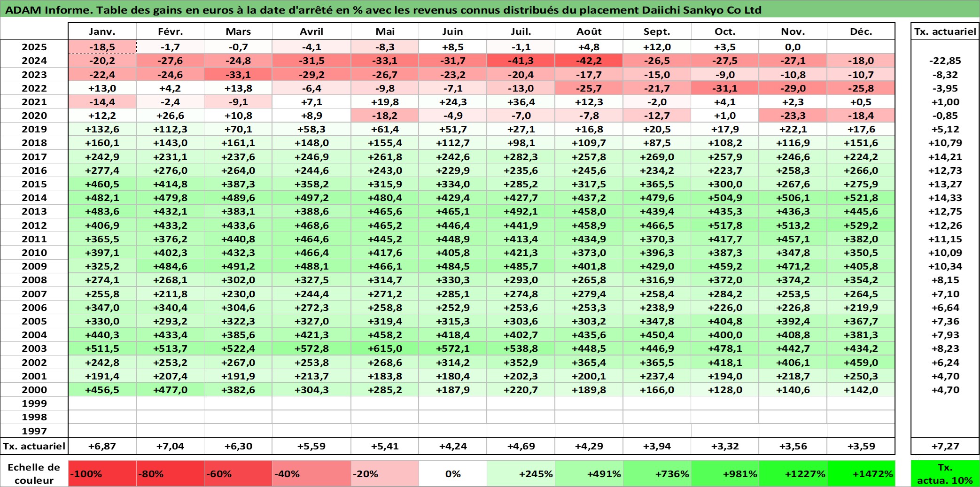Select the +14,33 actuarial rate for 2014
The height and width of the screenshot is (487, 980).
pyautogui.click(x=945, y=198)
